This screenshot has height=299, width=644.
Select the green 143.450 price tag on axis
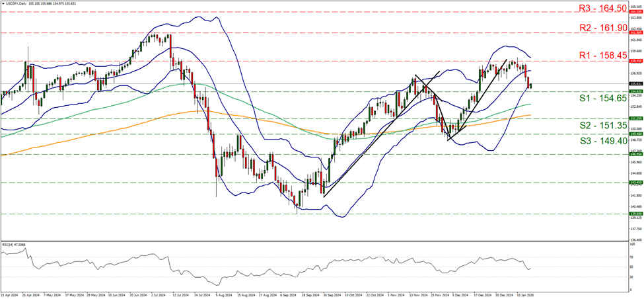pyautogui.click(x=635, y=182)
